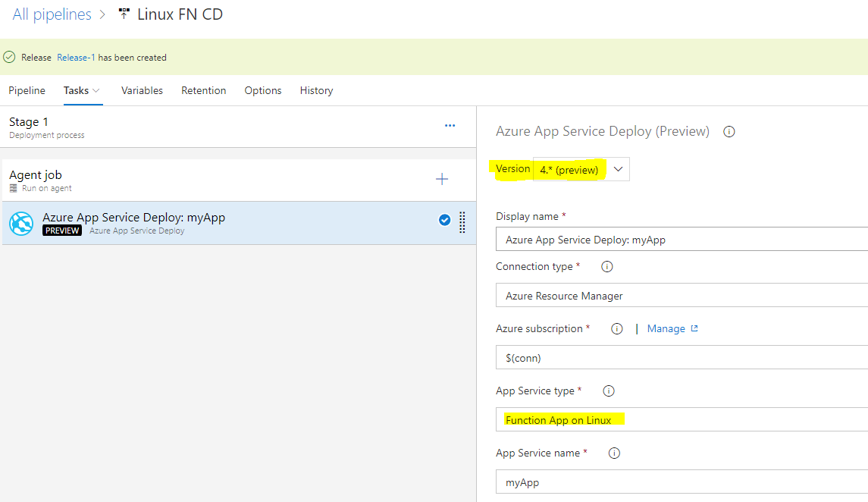Navigate back via All pipelines breadcrumb

click(x=52, y=14)
